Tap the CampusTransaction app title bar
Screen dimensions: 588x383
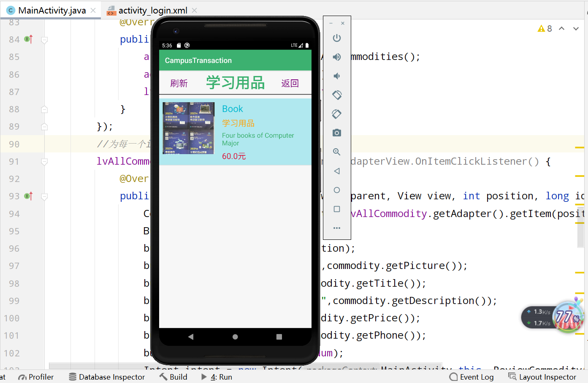click(x=235, y=60)
